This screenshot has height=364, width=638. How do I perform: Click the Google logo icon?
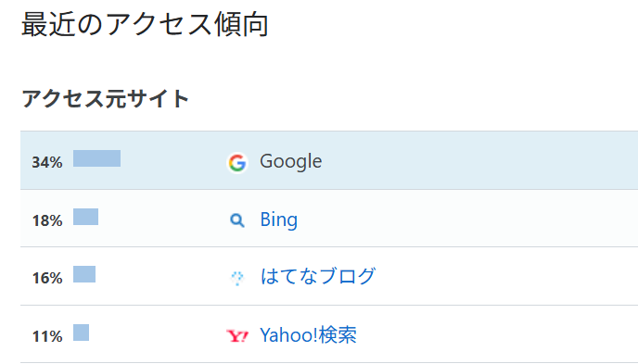point(237,163)
